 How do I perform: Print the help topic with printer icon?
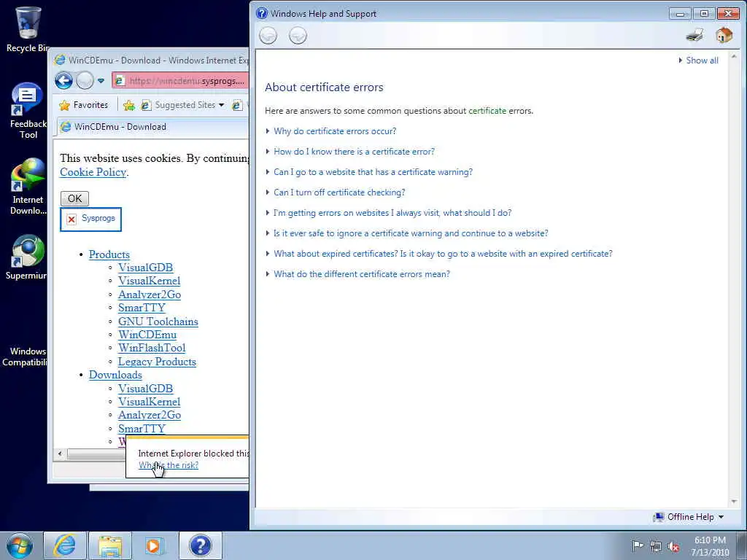(694, 35)
